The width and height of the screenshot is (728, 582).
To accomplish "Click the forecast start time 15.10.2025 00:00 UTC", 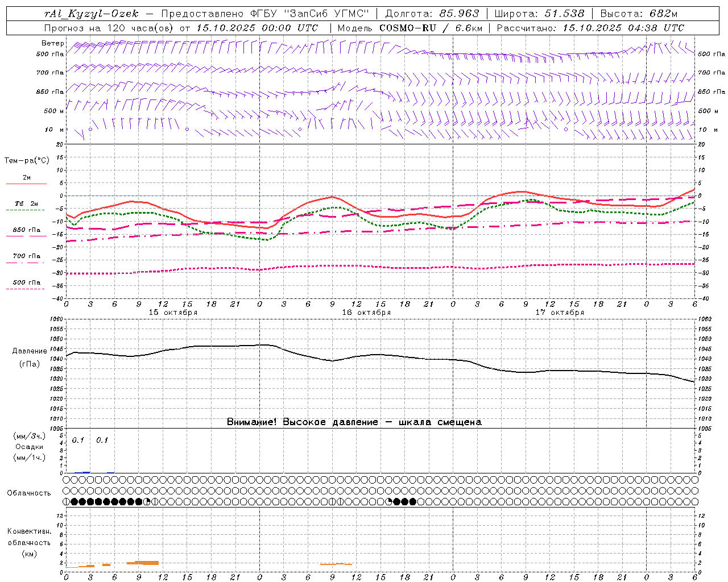I will (x=257, y=28).
